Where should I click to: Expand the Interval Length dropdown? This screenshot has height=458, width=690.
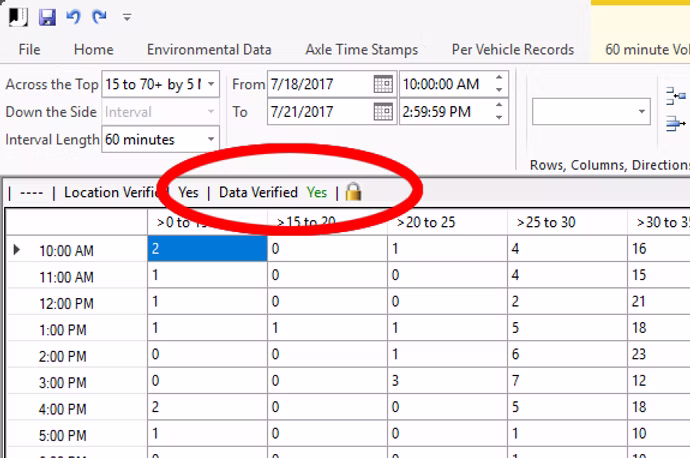point(211,139)
